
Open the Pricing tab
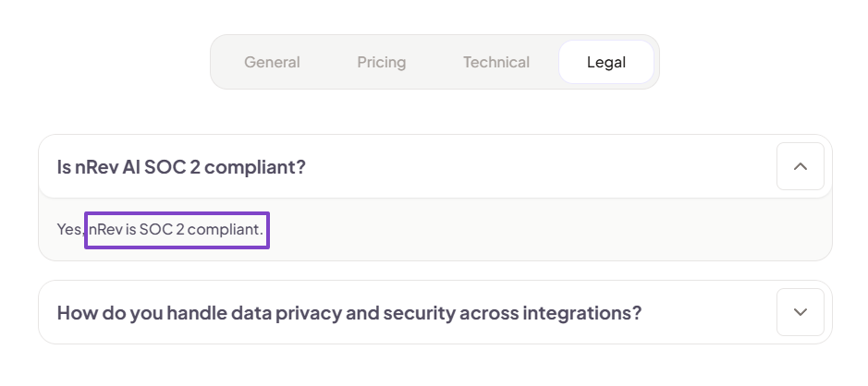[x=382, y=63]
